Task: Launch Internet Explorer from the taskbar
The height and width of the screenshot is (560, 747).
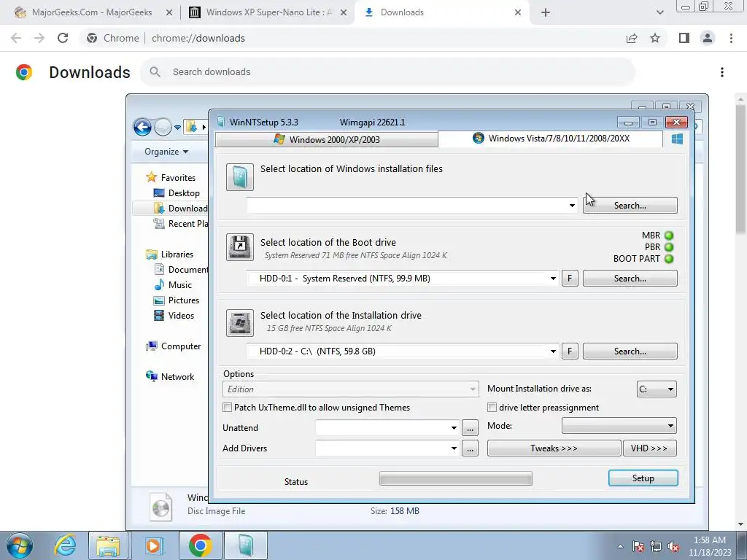Action: coord(65,545)
